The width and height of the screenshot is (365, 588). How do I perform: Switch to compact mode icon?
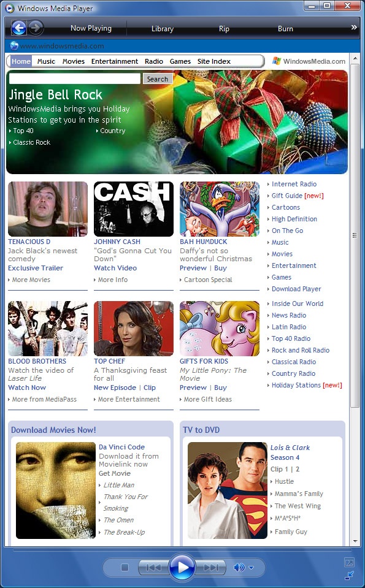coord(349,575)
